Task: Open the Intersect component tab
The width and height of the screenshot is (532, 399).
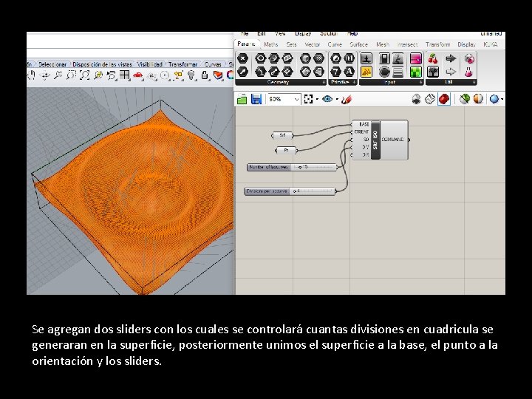Action: (x=407, y=44)
